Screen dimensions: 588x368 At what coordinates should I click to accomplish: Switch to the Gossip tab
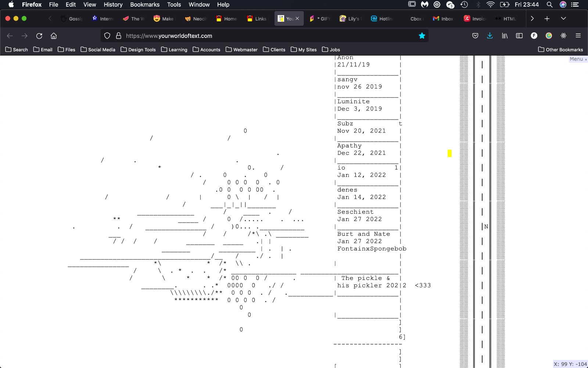coord(72,18)
